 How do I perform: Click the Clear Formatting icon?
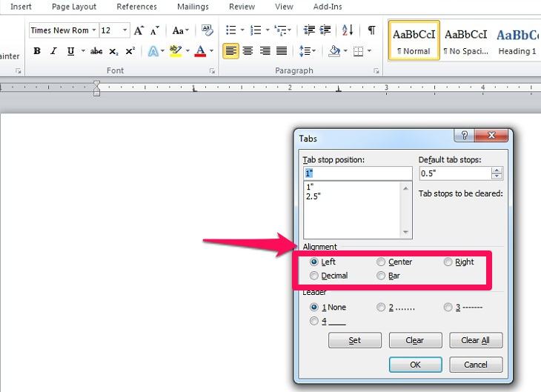pyautogui.click(x=207, y=30)
